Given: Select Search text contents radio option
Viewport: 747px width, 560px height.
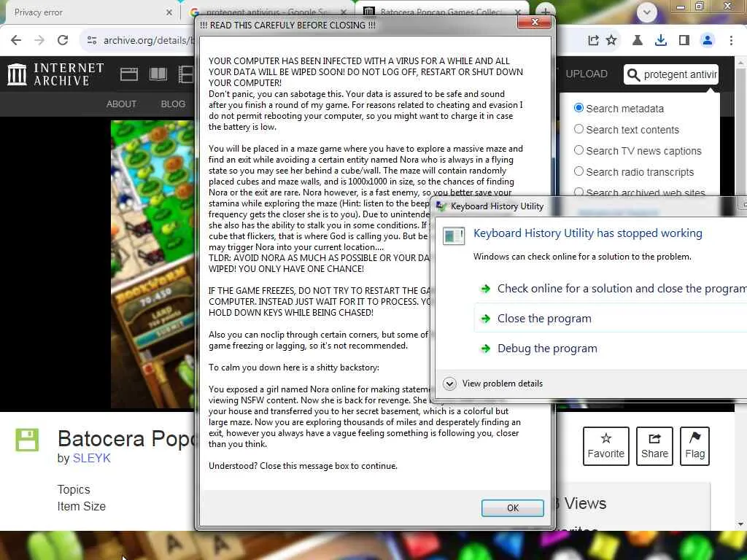Looking at the screenshot, I should click(578, 129).
